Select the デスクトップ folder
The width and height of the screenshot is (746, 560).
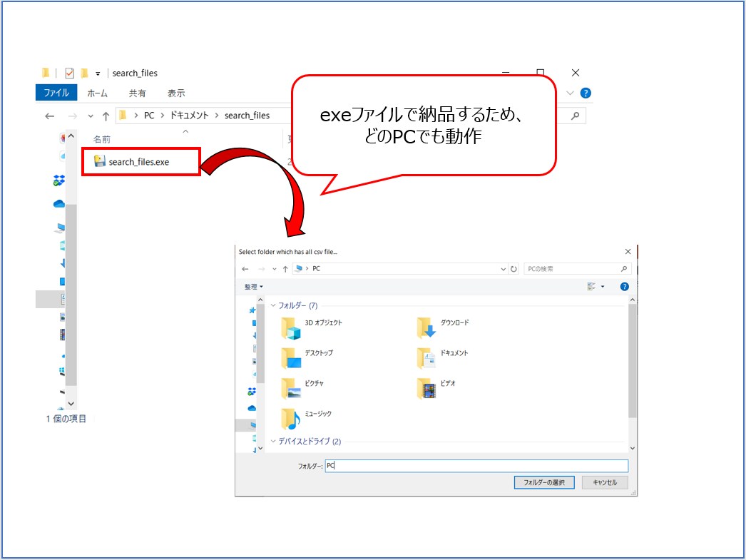pyautogui.click(x=307, y=358)
